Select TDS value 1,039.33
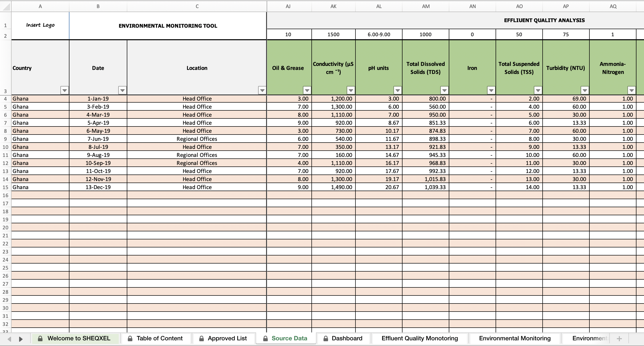The height and width of the screenshot is (346, 644). pos(426,187)
